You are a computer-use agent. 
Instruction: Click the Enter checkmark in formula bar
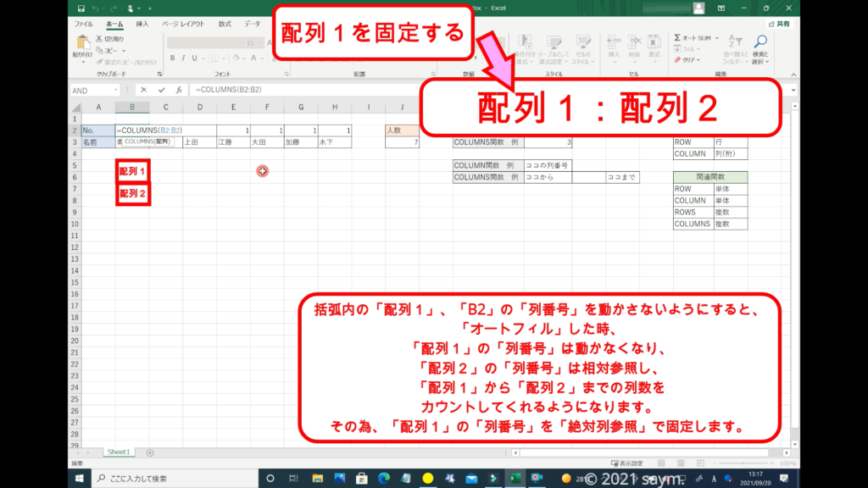point(161,90)
